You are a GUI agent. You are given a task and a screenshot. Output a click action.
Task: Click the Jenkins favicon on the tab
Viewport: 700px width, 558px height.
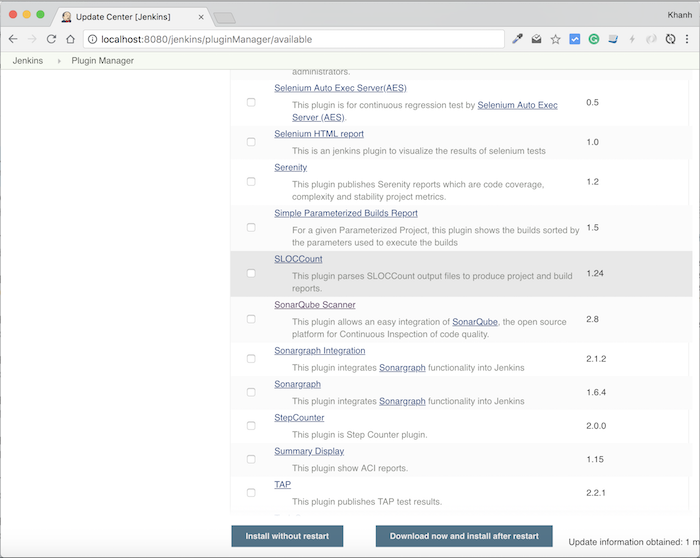pos(67,17)
